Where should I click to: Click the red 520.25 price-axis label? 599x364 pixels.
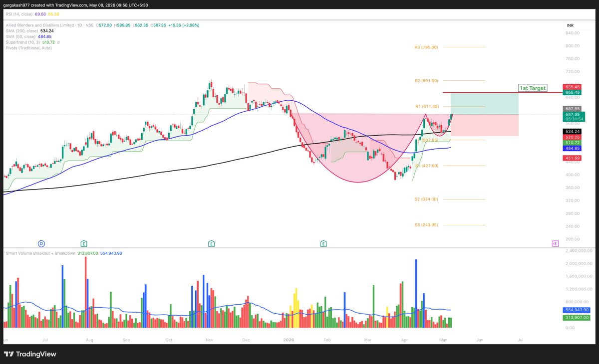(x=572, y=137)
